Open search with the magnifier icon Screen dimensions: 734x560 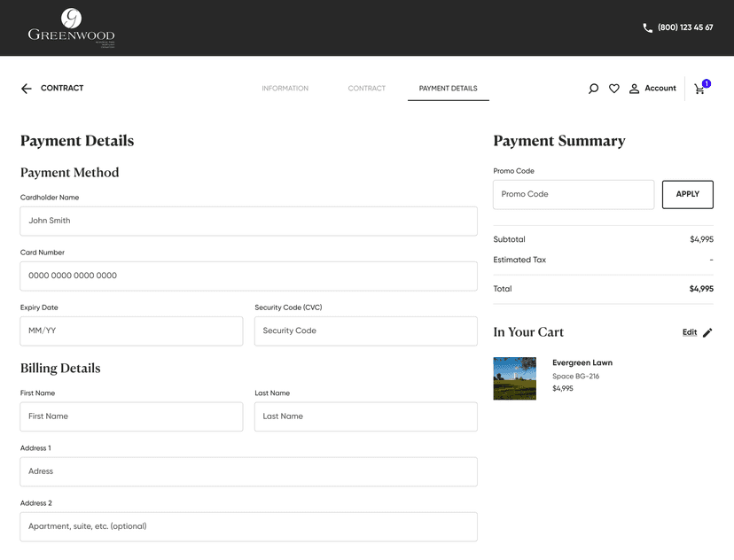click(593, 89)
